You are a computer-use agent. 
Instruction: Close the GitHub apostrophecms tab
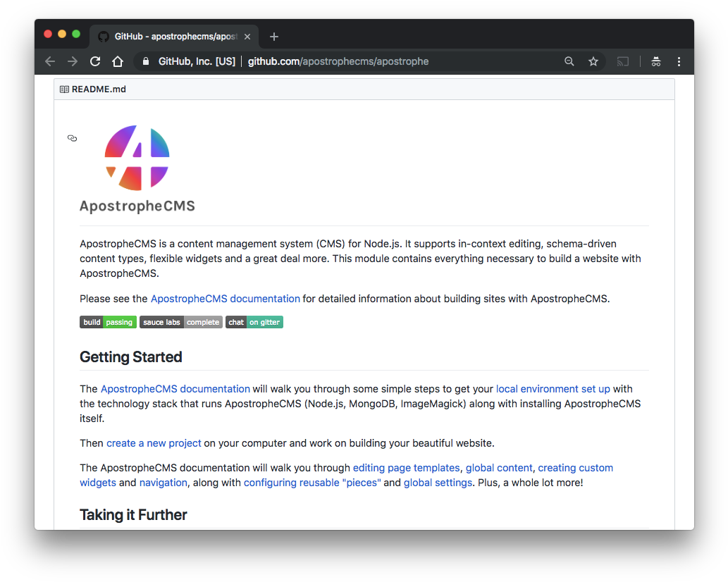coord(247,37)
